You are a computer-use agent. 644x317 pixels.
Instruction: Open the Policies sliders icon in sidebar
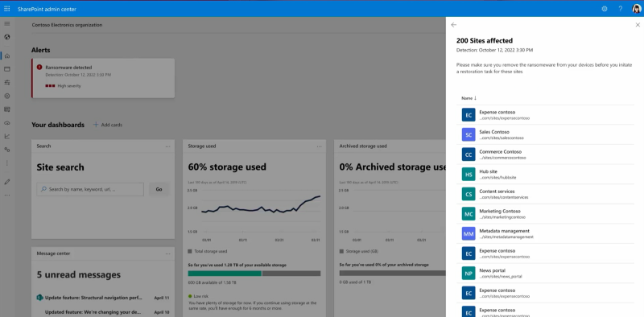click(x=7, y=83)
